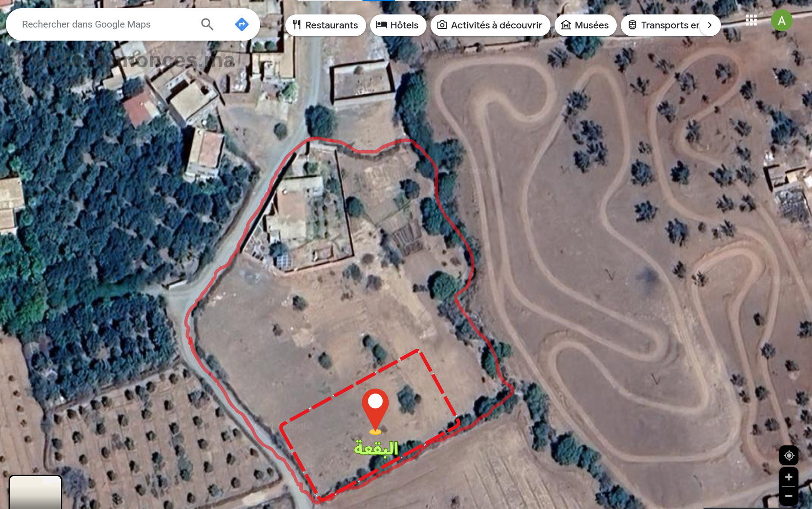
Task: Switch map layer using the thumbnail
Action: (x=35, y=492)
